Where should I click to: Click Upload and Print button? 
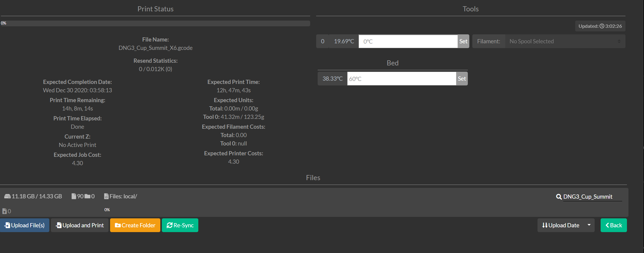click(x=80, y=225)
